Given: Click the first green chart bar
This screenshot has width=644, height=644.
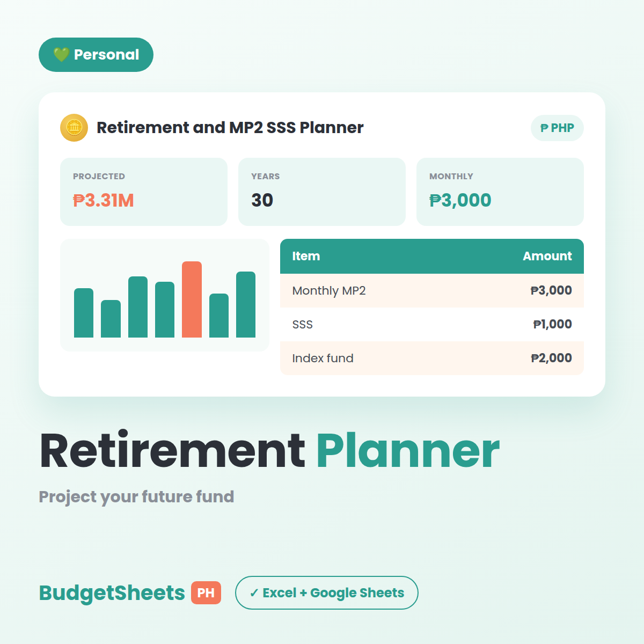Looking at the screenshot, I should (x=84, y=313).
